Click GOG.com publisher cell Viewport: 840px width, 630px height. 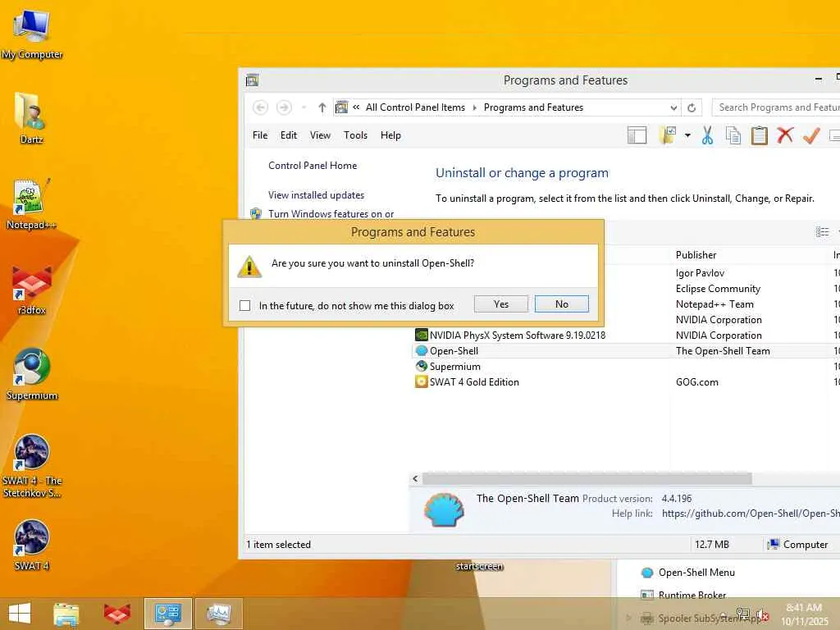[x=697, y=382]
